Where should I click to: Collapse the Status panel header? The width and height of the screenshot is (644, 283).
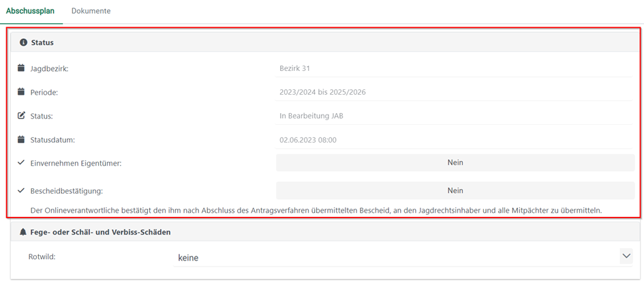pos(324,42)
